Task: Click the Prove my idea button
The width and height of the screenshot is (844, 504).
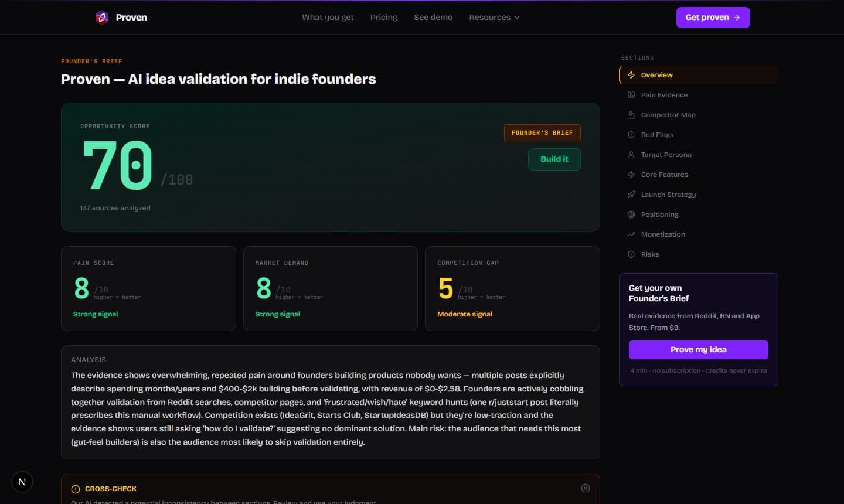Action: coord(698,350)
